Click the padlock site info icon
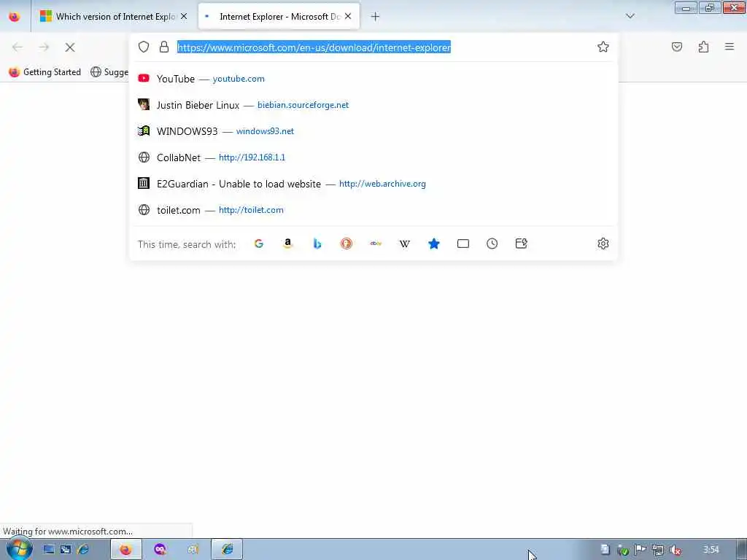The image size is (747, 560). pos(164,47)
